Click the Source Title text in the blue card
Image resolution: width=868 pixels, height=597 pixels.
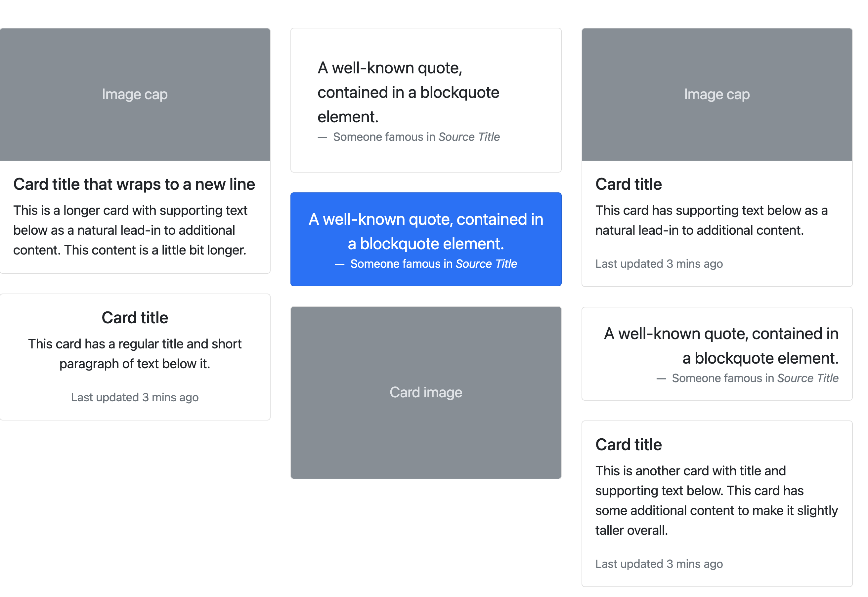(486, 264)
